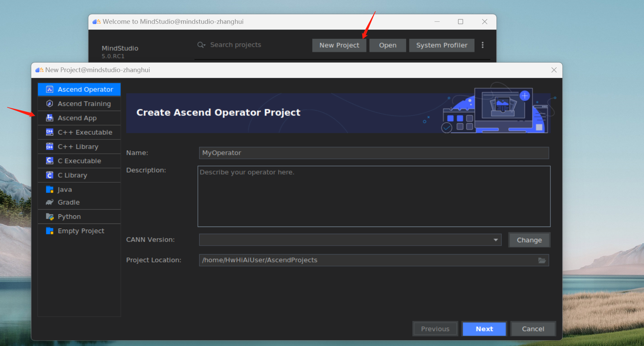Close the New Project dialog
The height and width of the screenshot is (346, 644).
(x=554, y=70)
